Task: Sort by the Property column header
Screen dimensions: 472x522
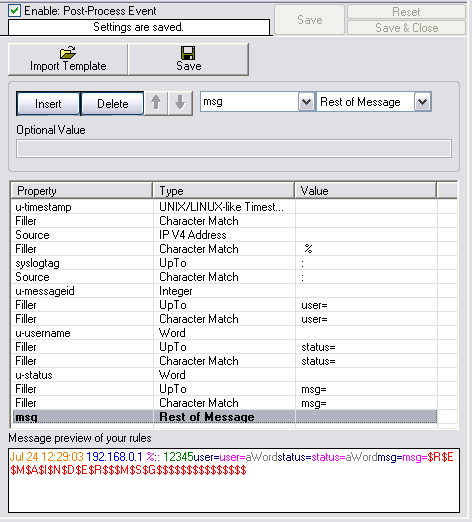Action: (82, 191)
